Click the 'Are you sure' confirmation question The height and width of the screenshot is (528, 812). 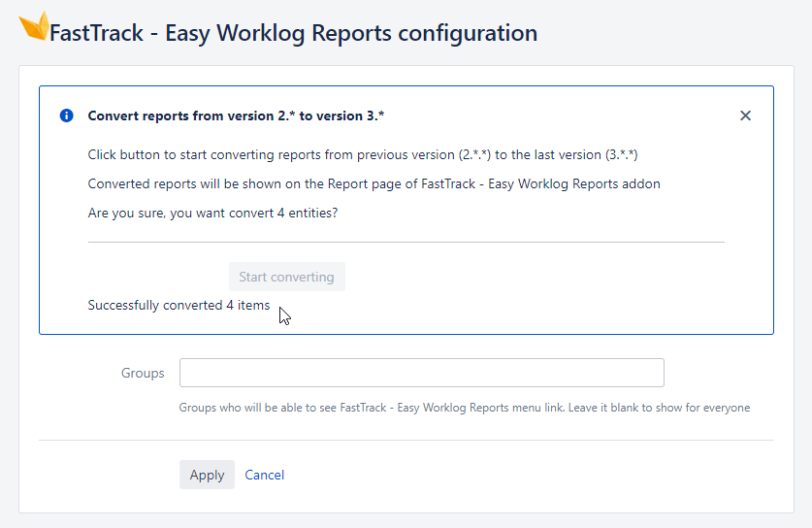point(212,213)
